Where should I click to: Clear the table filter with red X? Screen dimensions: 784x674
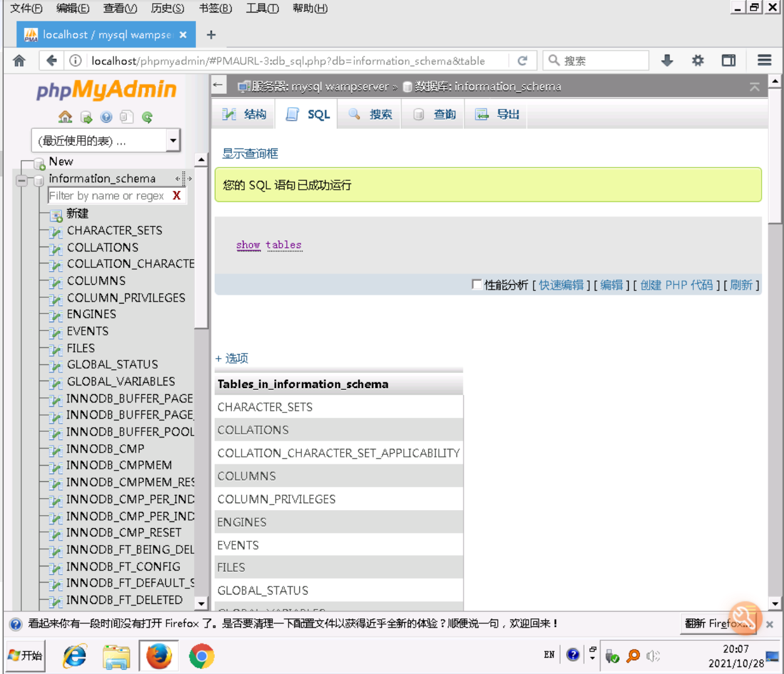pos(177,196)
